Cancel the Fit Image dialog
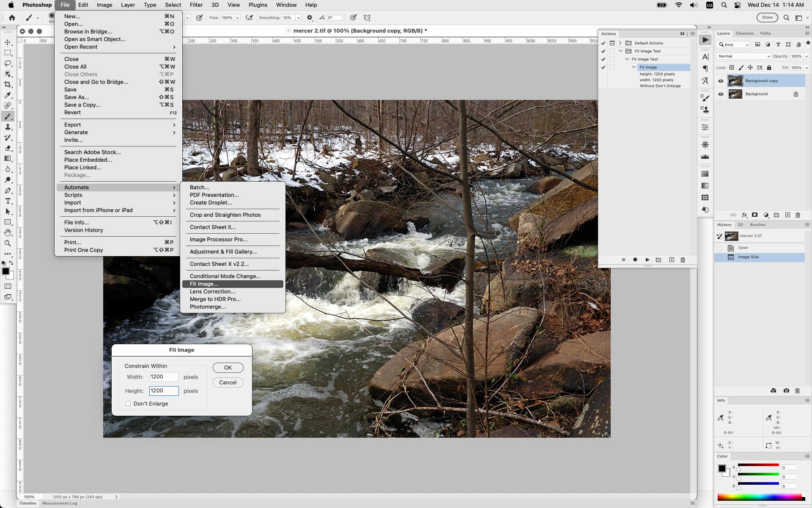This screenshot has width=812, height=508. coord(228,382)
